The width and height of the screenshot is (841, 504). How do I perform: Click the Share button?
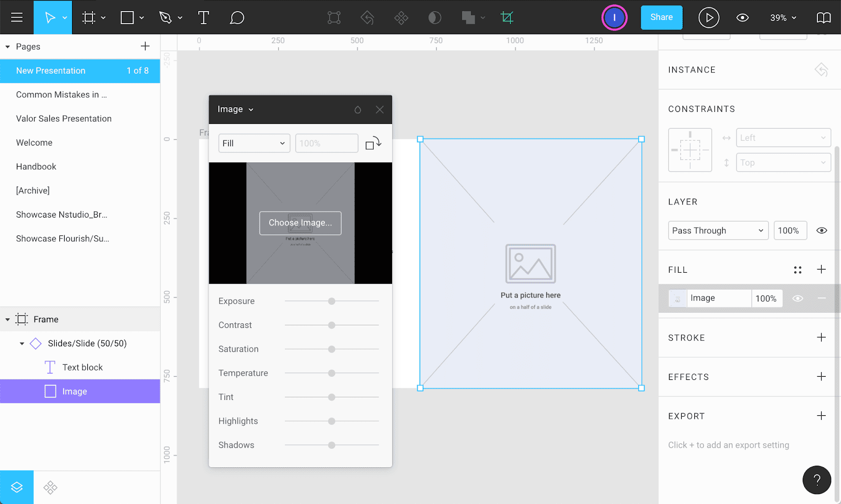(661, 17)
